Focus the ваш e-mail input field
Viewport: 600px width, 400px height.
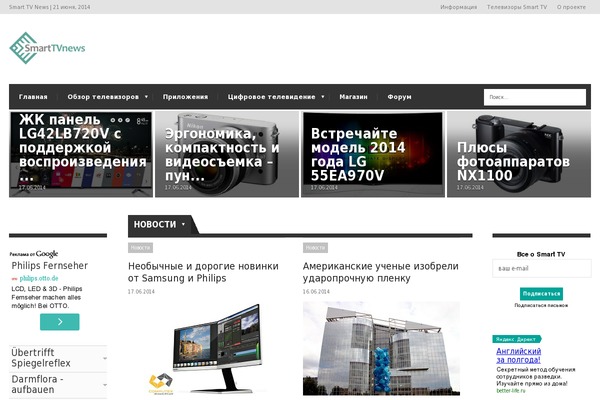pos(541,268)
